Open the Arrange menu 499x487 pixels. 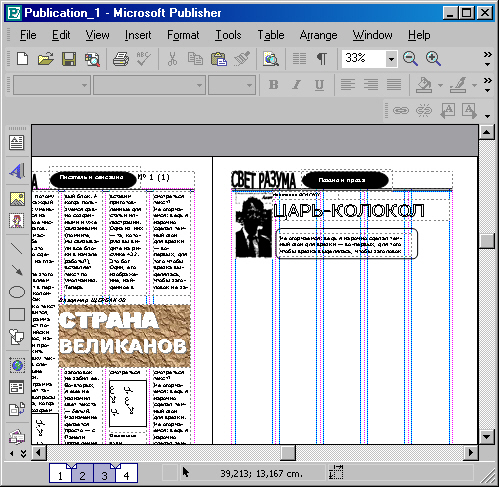[x=318, y=35]
